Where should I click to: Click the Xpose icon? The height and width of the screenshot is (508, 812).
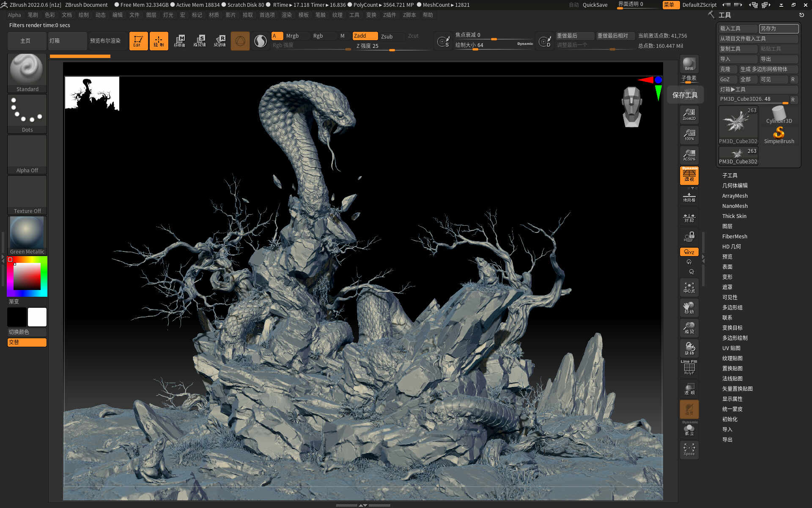tap(689, 450)
